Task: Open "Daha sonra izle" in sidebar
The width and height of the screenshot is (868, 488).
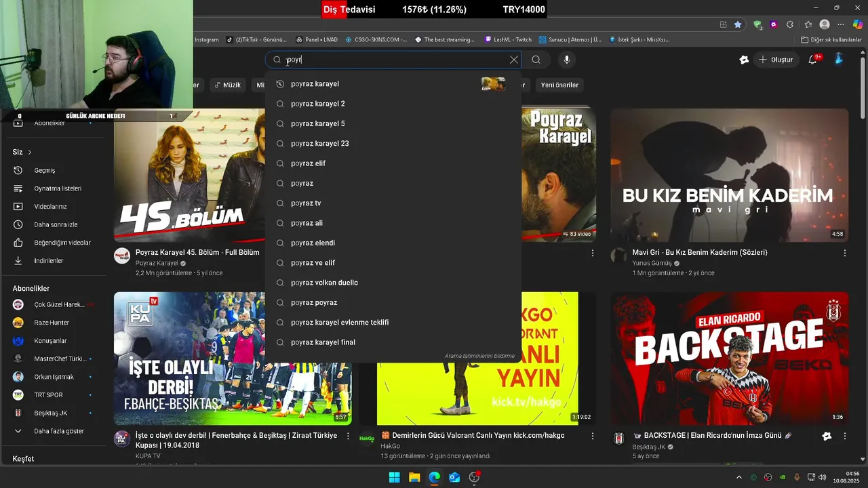Action: [54, 224]
